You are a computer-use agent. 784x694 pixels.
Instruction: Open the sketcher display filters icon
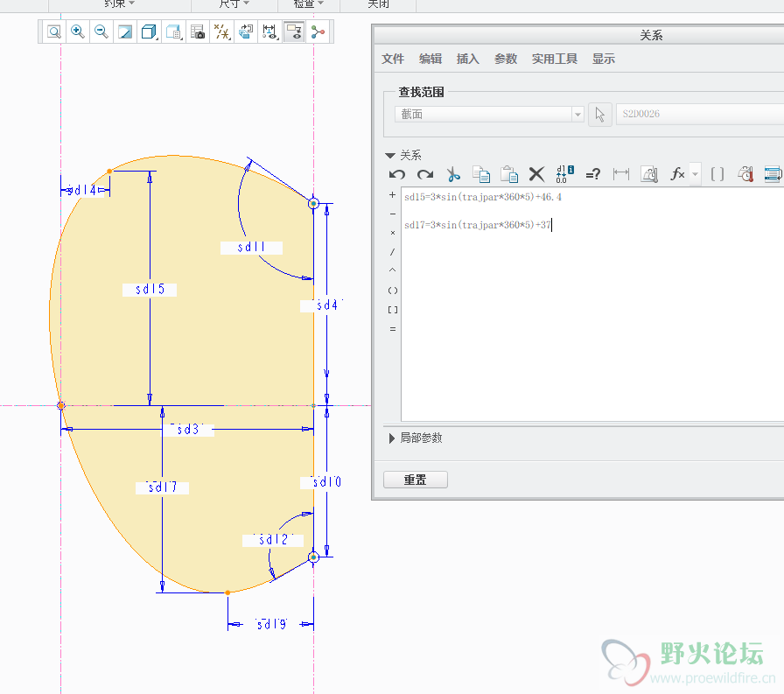[x=270, y=32]
